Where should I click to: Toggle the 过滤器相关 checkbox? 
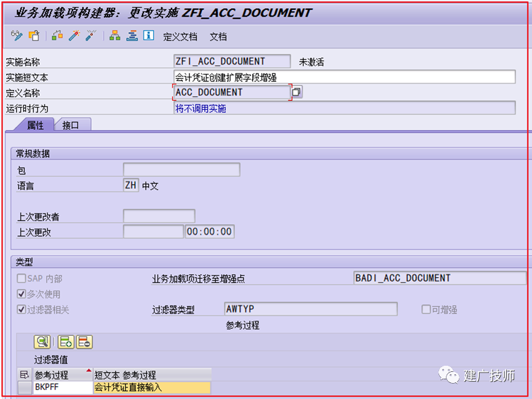22,309
